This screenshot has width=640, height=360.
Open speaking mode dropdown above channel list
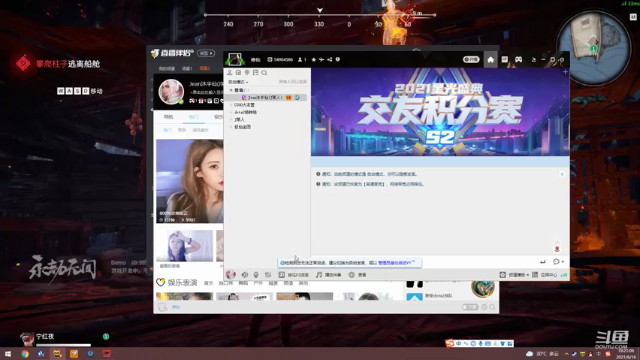[238, 82]
